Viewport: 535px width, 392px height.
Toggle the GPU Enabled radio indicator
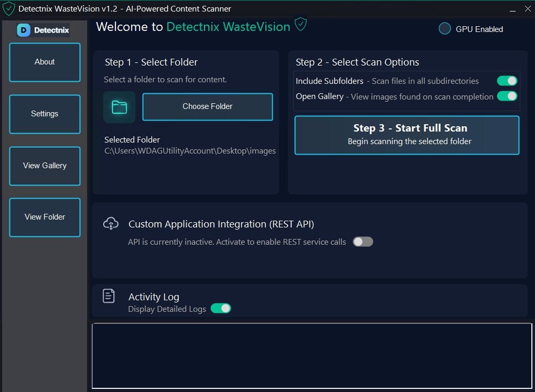point(445,29)
